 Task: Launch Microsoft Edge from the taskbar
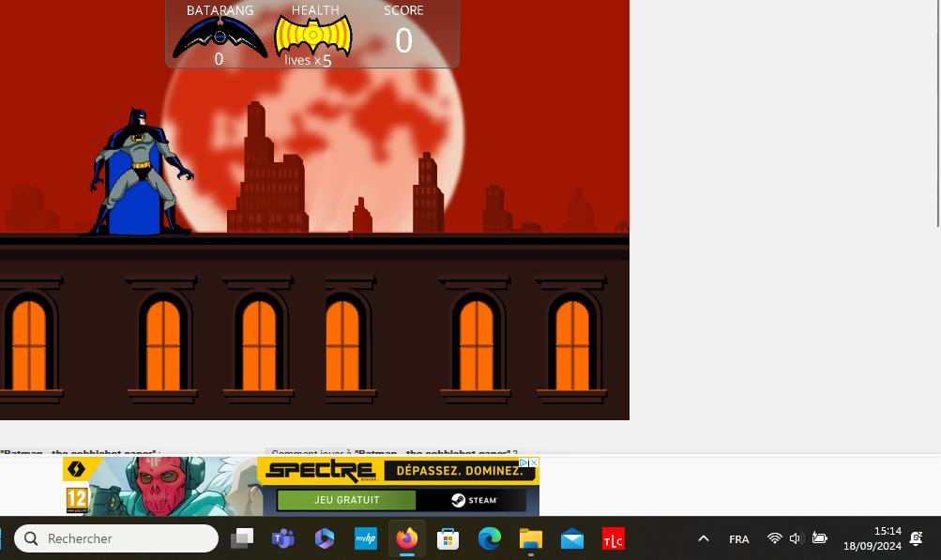coord(489,538)
